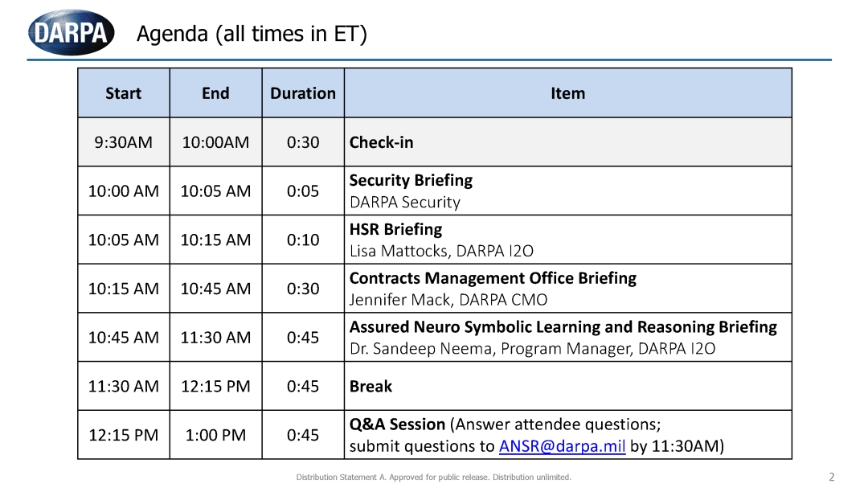Click the 9:30AM start time cell

[x=123, y=142]
